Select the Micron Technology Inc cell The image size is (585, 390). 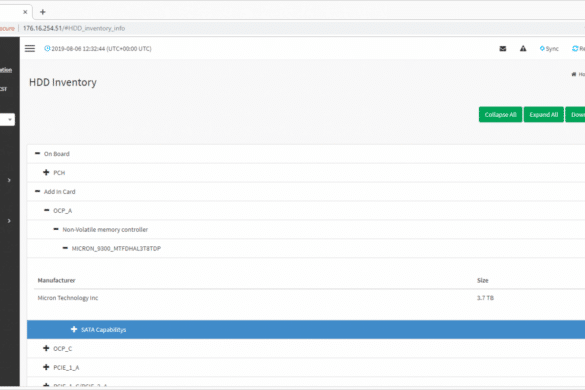[x=68, y=298]
